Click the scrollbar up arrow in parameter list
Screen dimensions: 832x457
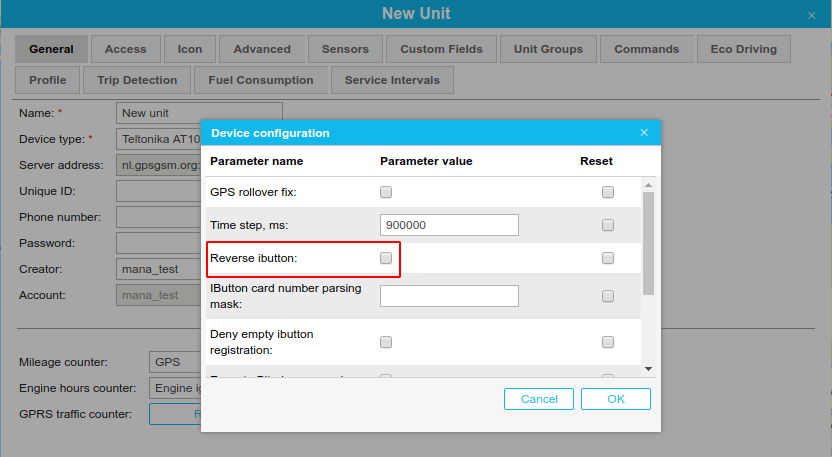(648, 185)
